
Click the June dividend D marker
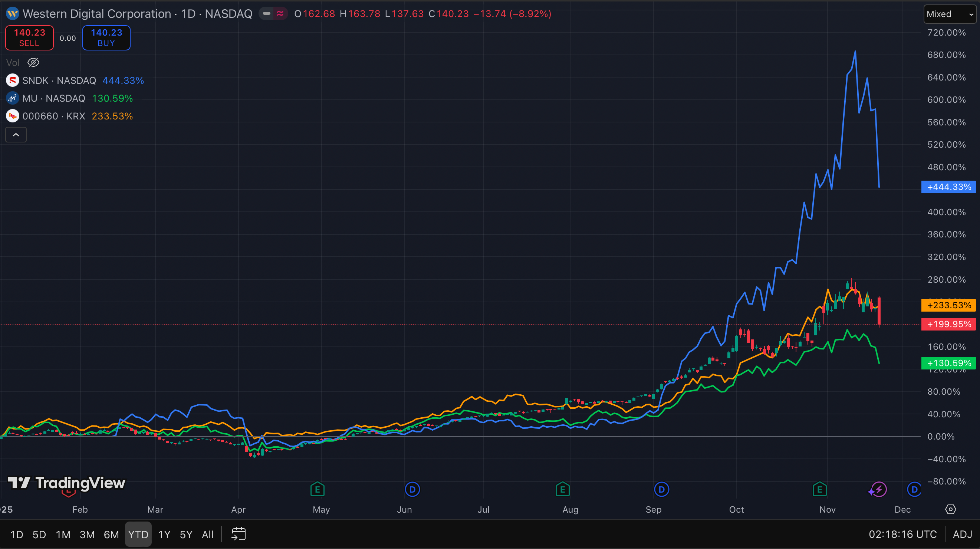point(412,489)
